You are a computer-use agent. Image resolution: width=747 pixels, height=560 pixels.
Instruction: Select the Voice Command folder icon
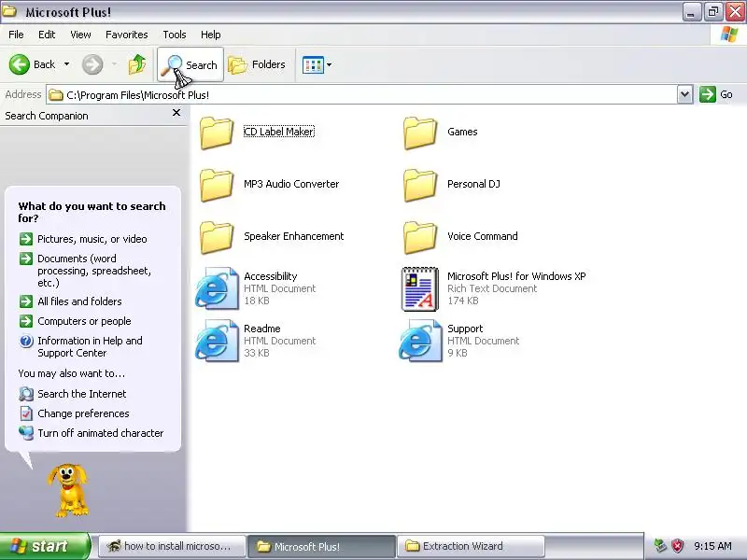point(420,238)
